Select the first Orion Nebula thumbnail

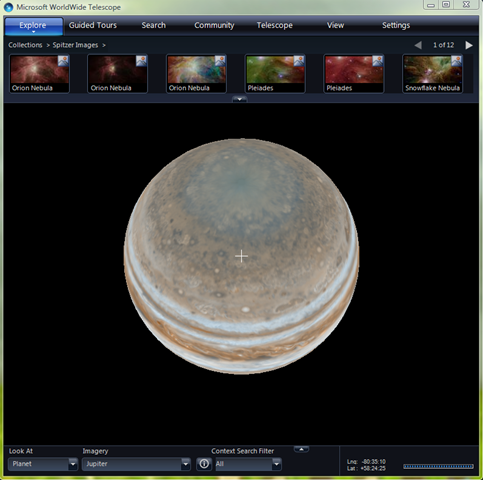tap(39, 74)
